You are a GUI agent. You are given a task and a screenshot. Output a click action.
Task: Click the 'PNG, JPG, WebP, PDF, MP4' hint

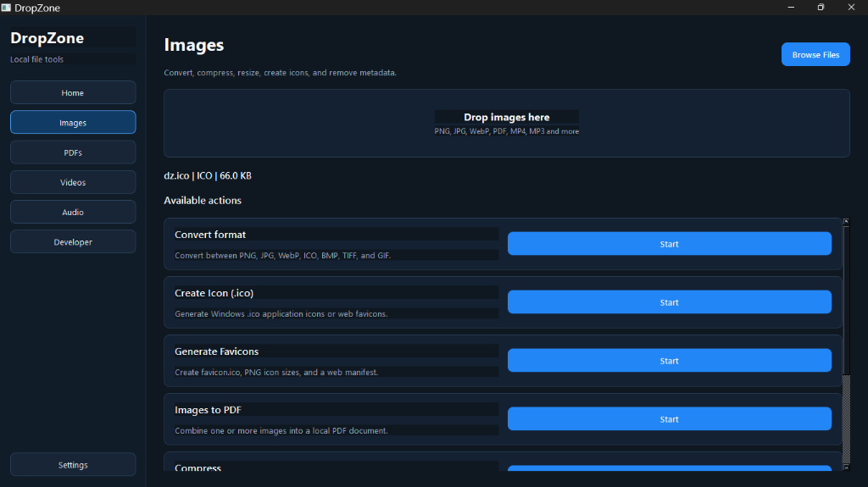(x=507, y=131)
